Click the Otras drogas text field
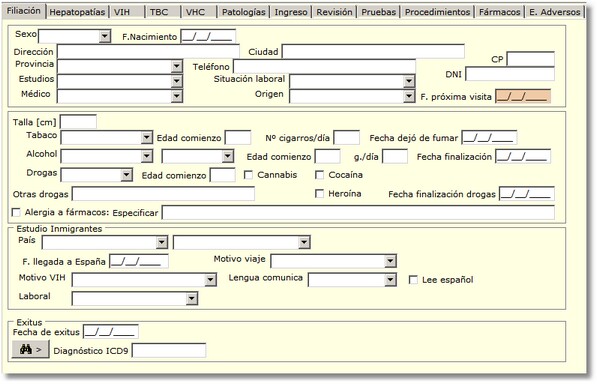The image size is (597, 384). point(163,194)
